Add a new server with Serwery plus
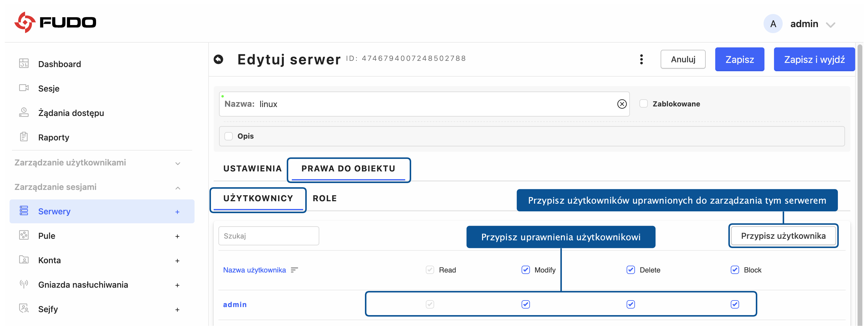This screenshot has width=868, height=333. pyautogui.click(x=177, y=212)
